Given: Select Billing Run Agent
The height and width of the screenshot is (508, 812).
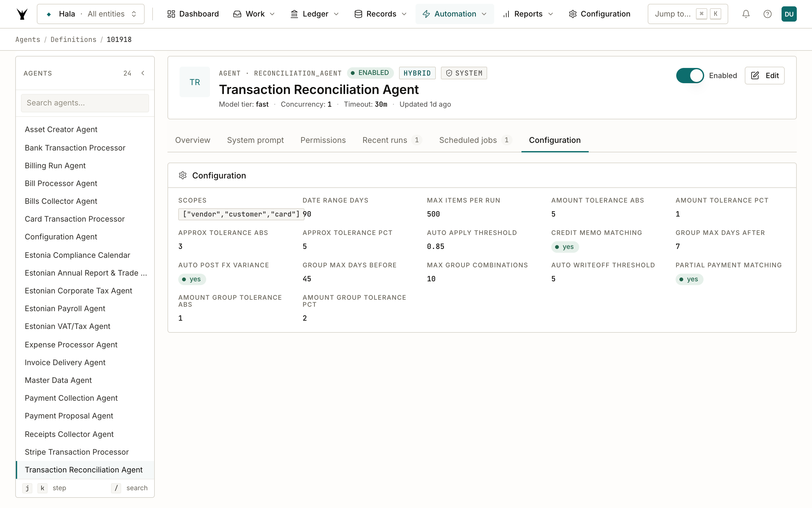Looking at the screenshot, I should click(x=85, y=165).
